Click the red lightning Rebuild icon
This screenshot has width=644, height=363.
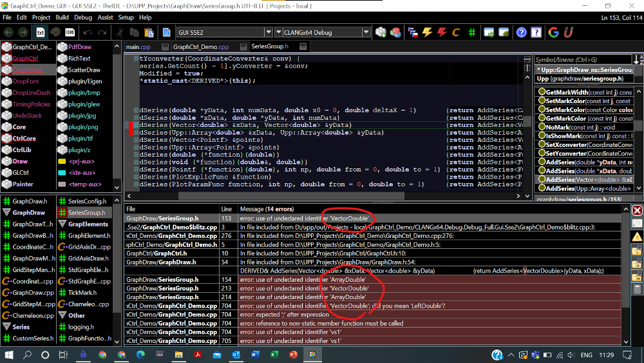(x=442, y=32)
